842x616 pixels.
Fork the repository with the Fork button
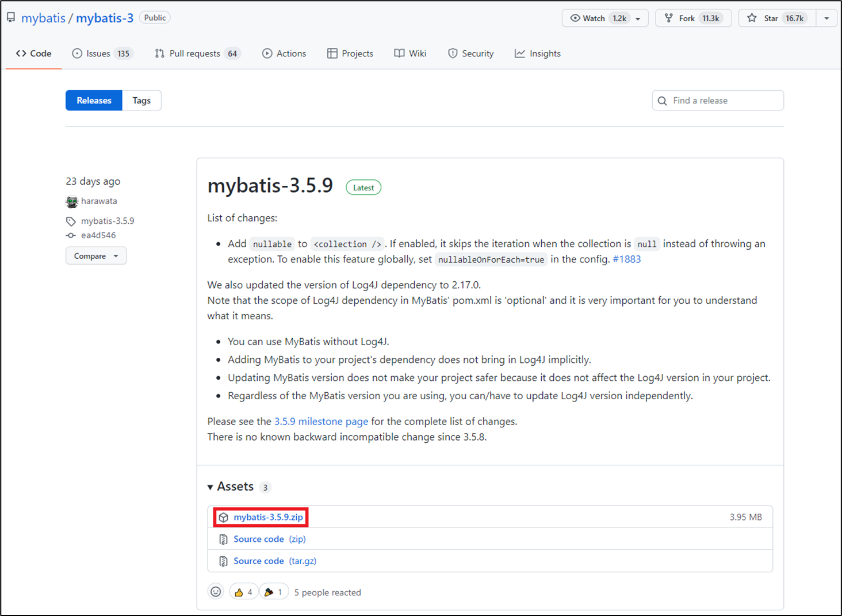point(693,18)
